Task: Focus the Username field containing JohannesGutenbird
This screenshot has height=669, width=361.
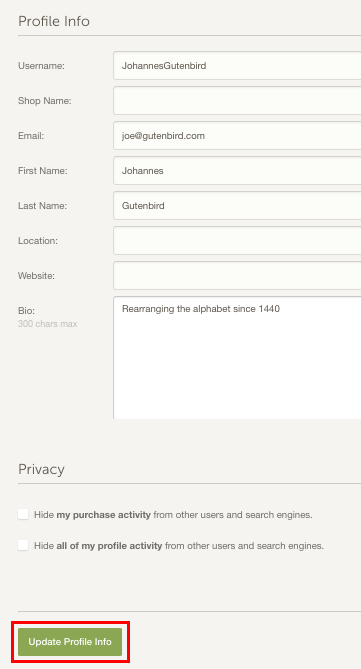Action: click(x=237, y=66)
